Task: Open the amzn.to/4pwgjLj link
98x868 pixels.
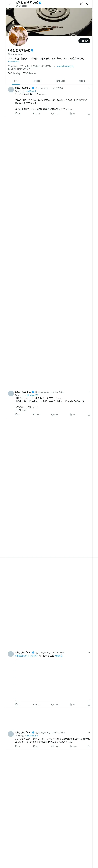Action: pos(66,66)
